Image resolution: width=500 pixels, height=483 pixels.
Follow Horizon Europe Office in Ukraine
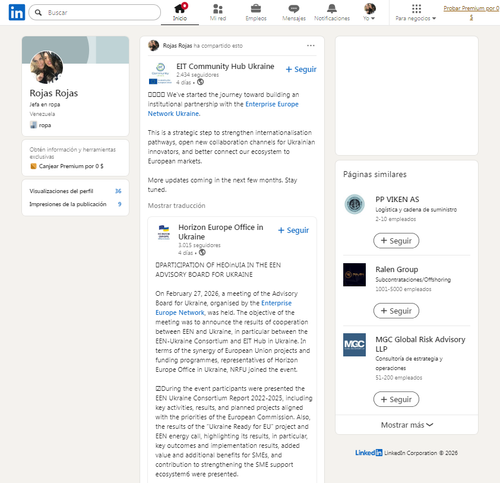pyautogui.click(x=293, y=230)
